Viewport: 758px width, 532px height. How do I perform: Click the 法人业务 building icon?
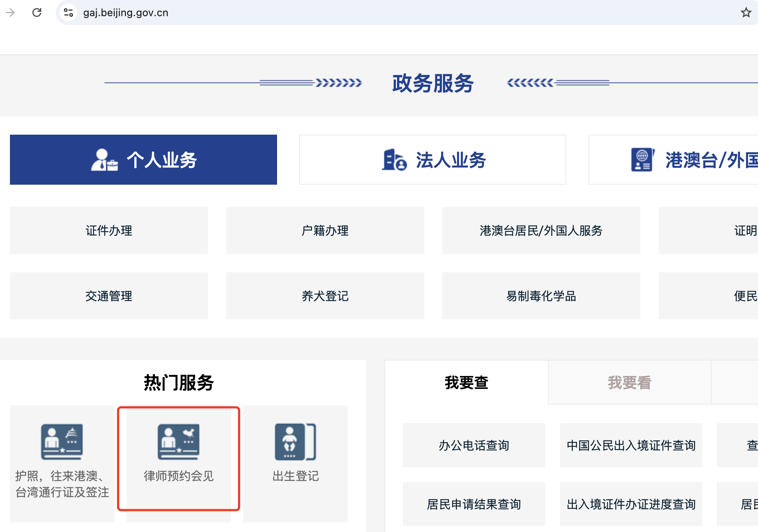pos(394,160)
